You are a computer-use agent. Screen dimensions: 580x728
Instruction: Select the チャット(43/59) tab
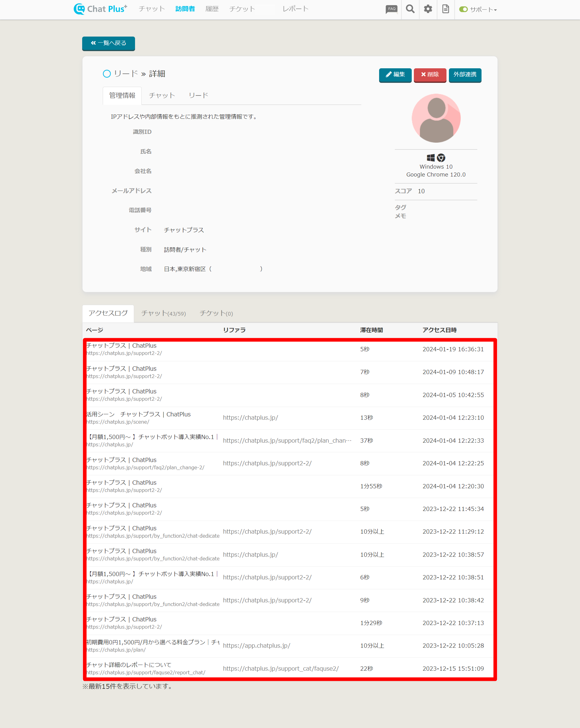click(x=163, y=313)
